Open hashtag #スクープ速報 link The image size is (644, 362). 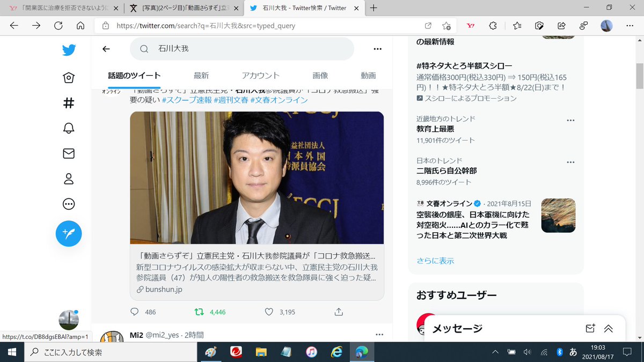[187, 100]
